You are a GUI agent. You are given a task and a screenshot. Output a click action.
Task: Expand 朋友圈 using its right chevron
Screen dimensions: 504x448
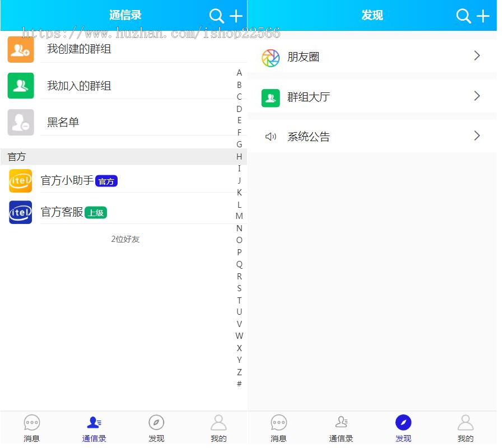point(477,55)
